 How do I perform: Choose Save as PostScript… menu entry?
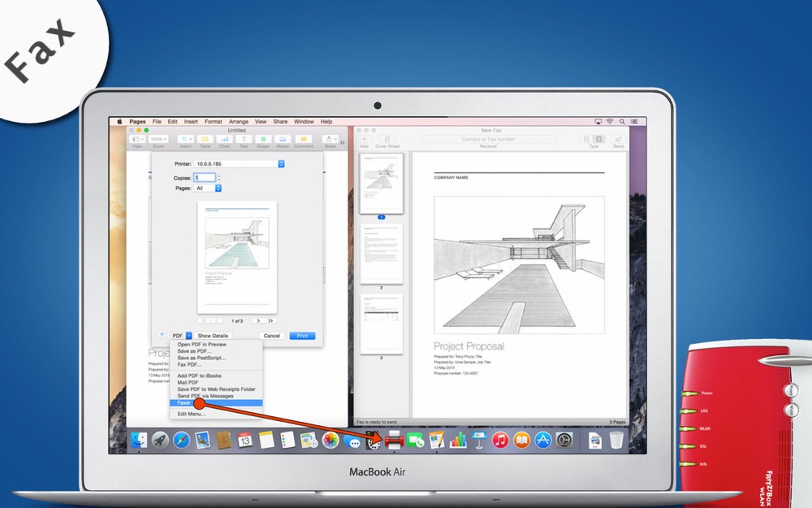coord(216,358)
